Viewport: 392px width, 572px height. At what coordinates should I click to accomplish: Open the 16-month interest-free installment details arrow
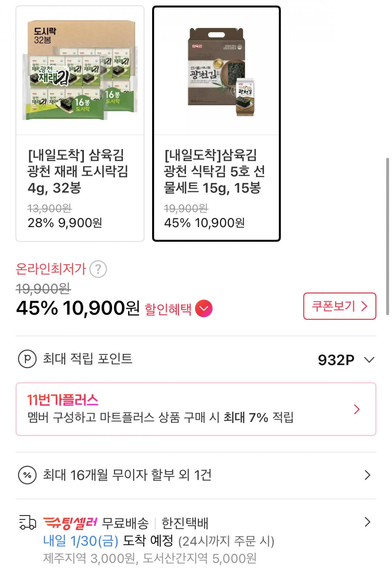tap(367, 475)
